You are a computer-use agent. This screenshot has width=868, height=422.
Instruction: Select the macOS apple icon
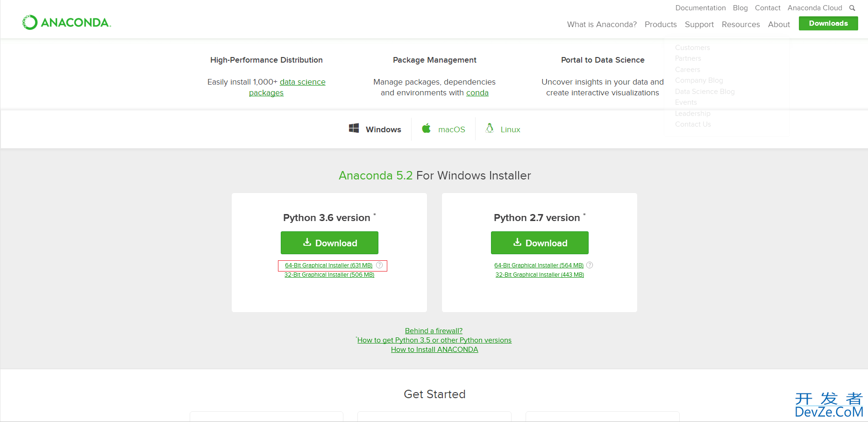[426, 128]
